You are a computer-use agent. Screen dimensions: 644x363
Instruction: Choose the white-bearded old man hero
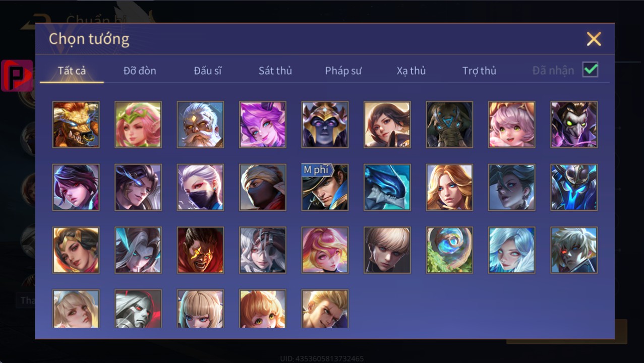tap(200, 125)
